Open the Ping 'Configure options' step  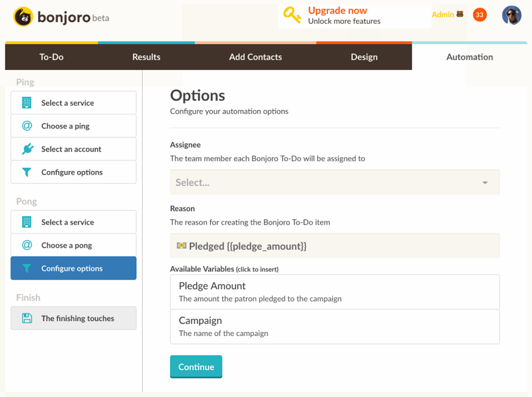[x=73, y=172]
